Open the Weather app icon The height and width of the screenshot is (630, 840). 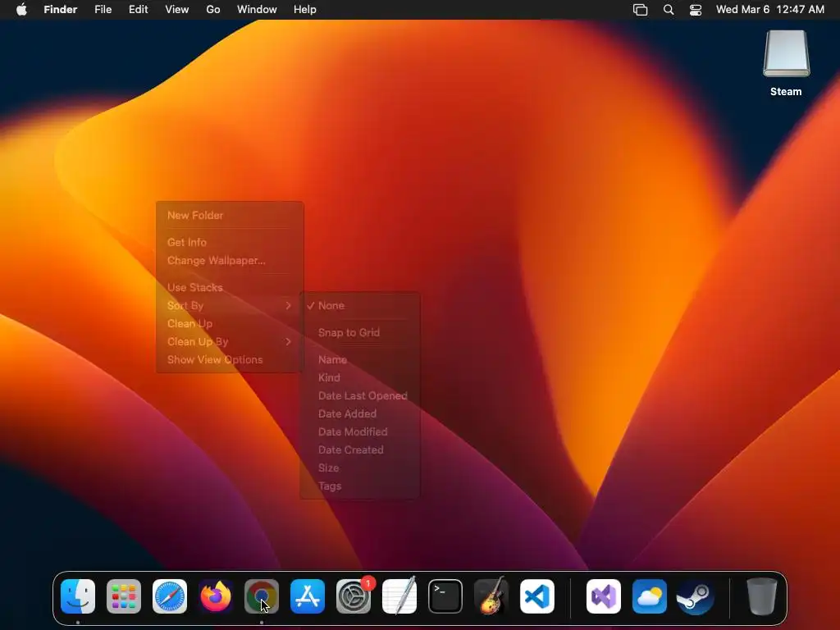point(650,596)
